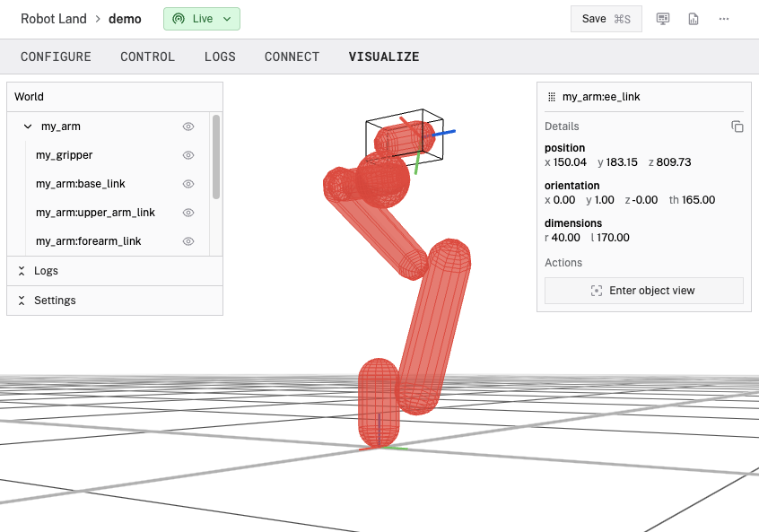Click the Save button

(606, 19)
